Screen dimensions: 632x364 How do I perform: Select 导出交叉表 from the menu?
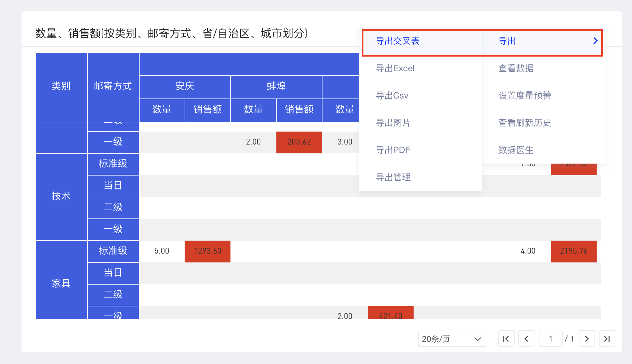pos(397,41)
